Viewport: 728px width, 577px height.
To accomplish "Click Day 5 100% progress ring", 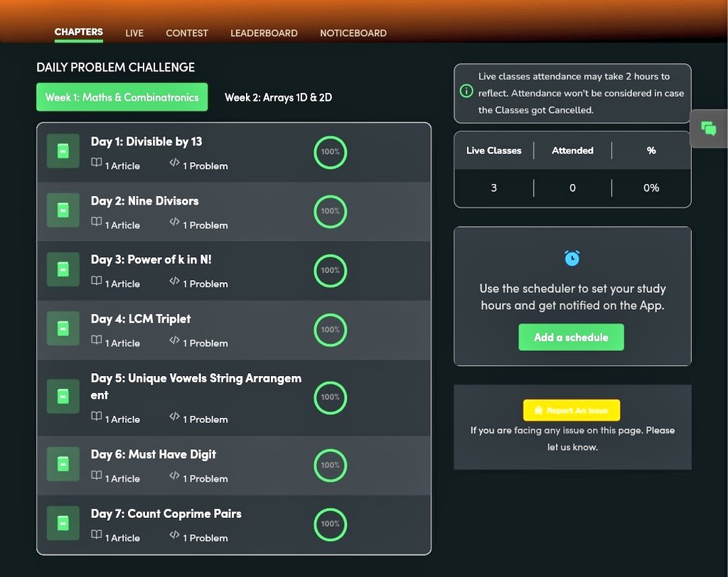I will coord(330,397).
